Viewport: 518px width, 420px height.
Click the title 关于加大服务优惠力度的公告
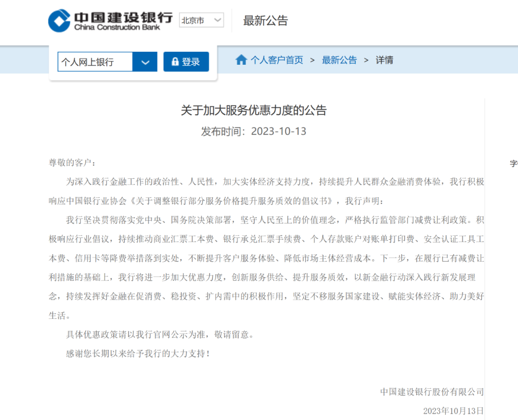254,110
